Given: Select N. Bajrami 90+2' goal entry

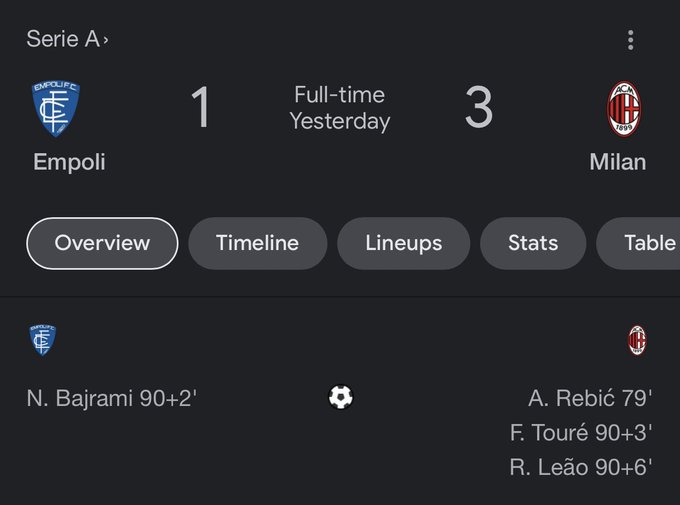Looking at the screenshot, I should [x=112, y=398].
